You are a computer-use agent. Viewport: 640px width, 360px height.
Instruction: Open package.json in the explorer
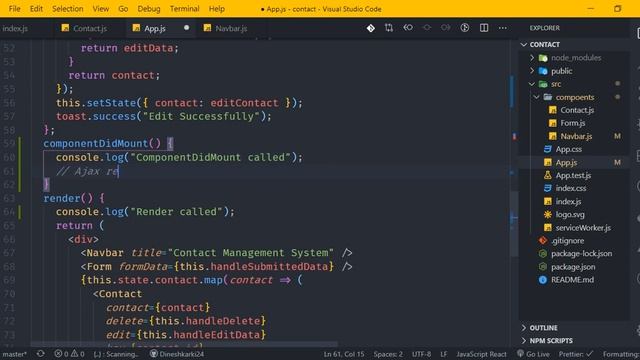click(573, 267)
